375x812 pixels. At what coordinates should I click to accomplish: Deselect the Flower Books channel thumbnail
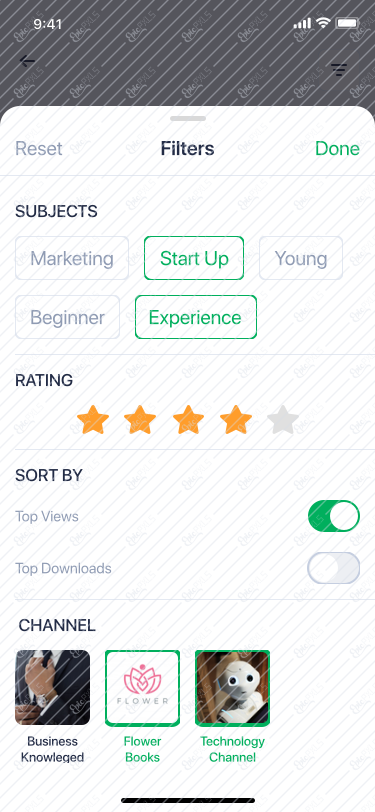click(x=142, y=688)
